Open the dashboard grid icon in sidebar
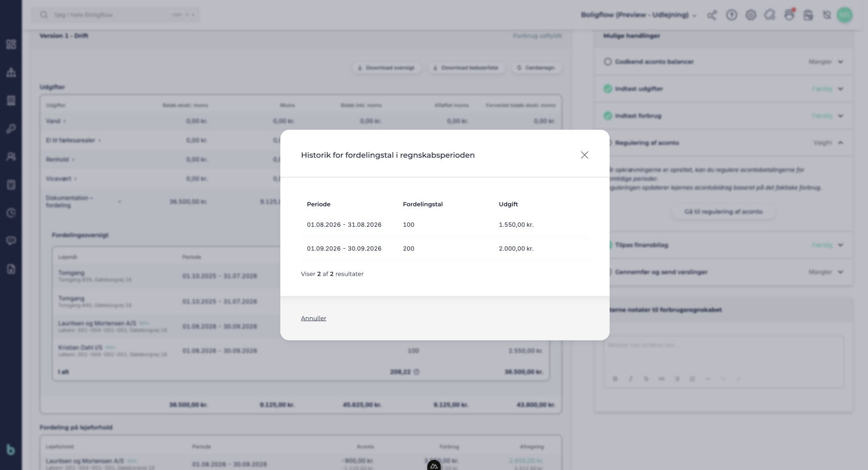868x470 pixels. click(x=11, y=44)
